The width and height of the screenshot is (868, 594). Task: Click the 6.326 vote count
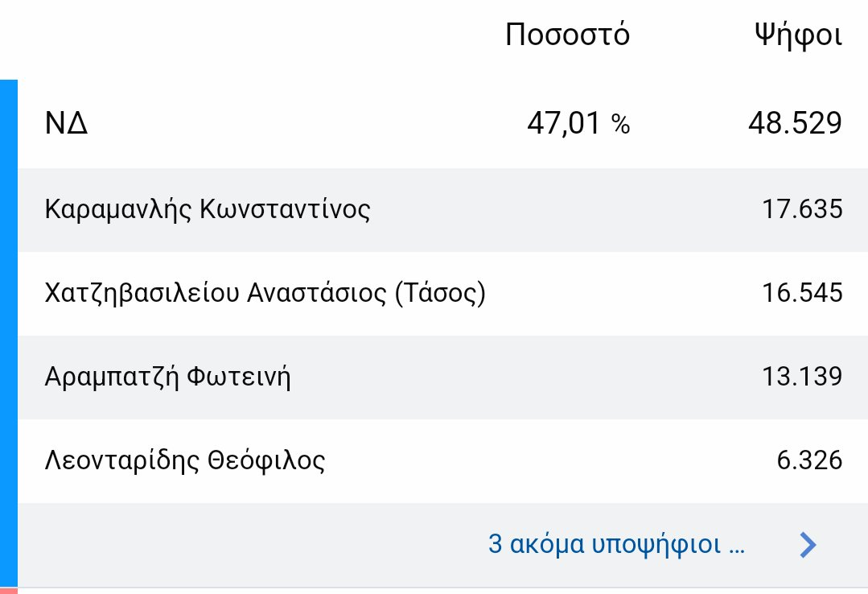(x=809, y=461)
